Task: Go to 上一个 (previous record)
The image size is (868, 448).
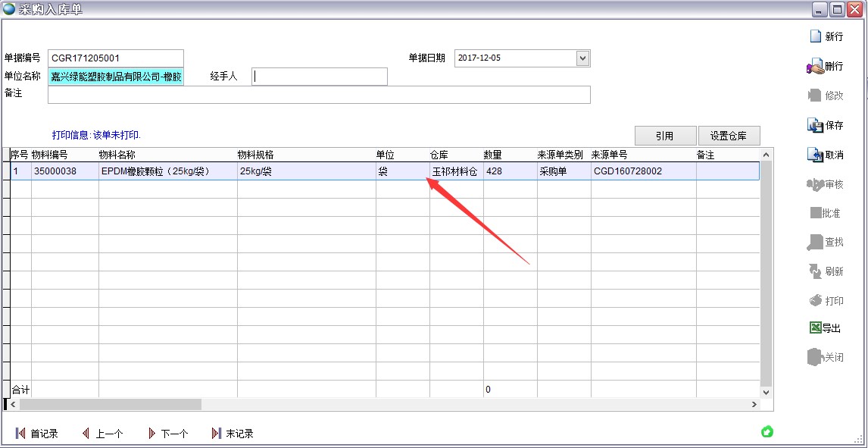Action: tap(86, 434)
